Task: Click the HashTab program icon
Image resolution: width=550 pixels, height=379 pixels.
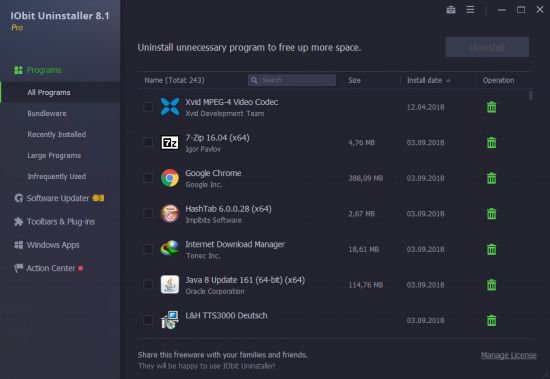Action: (170, 213)
